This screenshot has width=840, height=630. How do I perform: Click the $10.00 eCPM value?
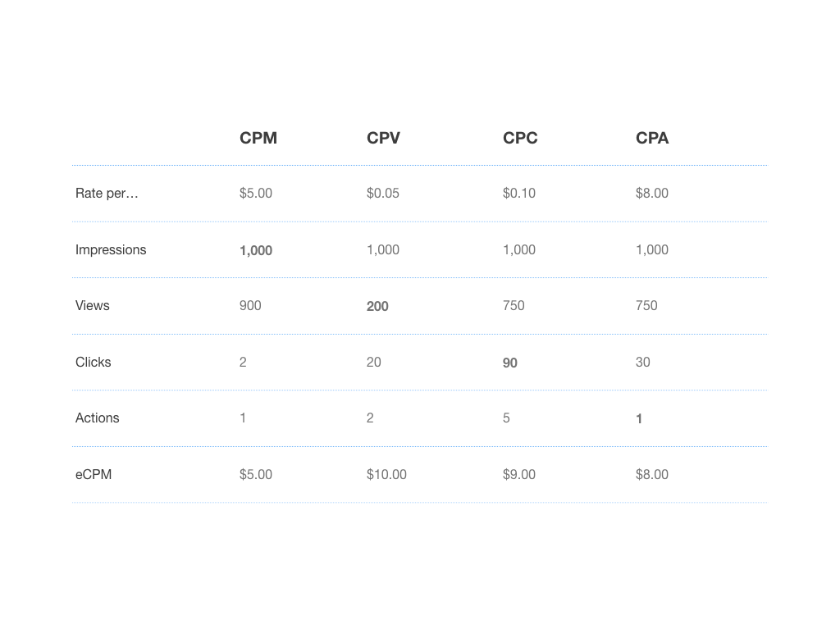(x=386, y=474)
